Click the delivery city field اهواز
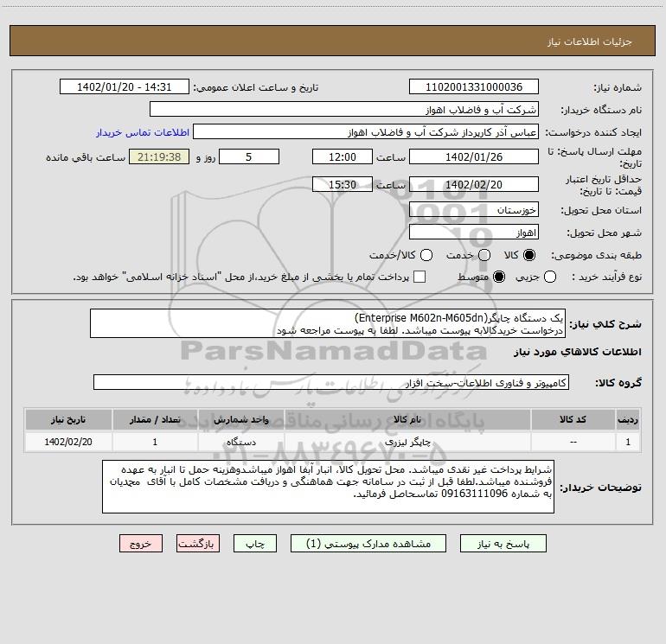Image resolution: width=666 pixels, height=644 pixels. [x=474, y=233]
